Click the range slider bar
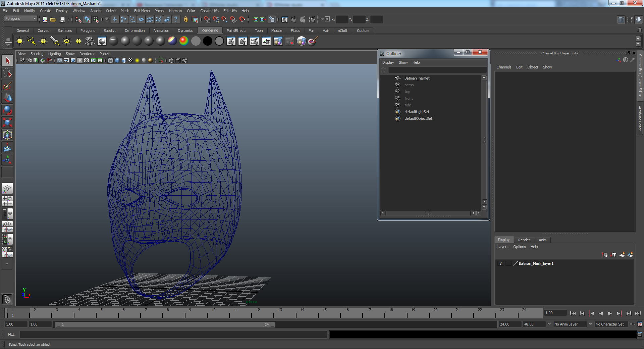Viewport: 644px width, 349px height. [x=165, y=325]
